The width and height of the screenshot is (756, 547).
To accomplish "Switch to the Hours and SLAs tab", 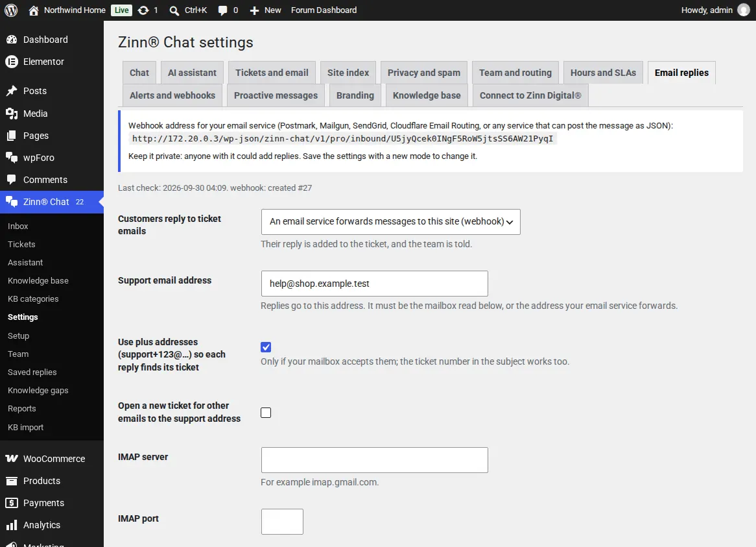I will (x=603, y=73).
